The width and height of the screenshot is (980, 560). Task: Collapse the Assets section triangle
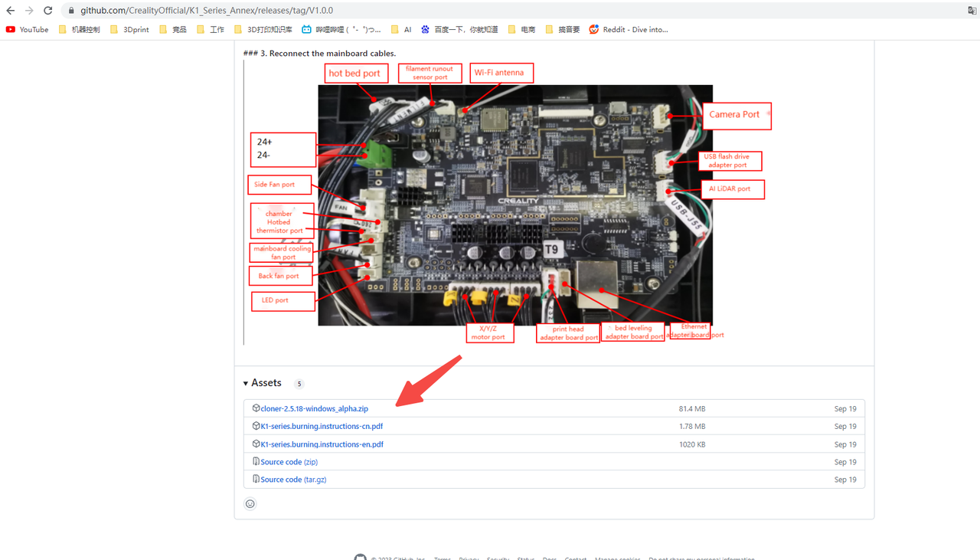coord(246,383)
